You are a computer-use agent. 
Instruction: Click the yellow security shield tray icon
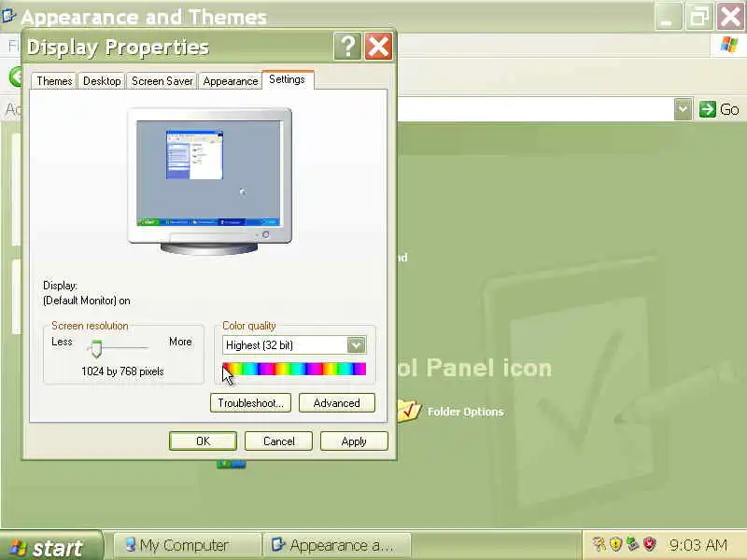click(x=616, y=544)
